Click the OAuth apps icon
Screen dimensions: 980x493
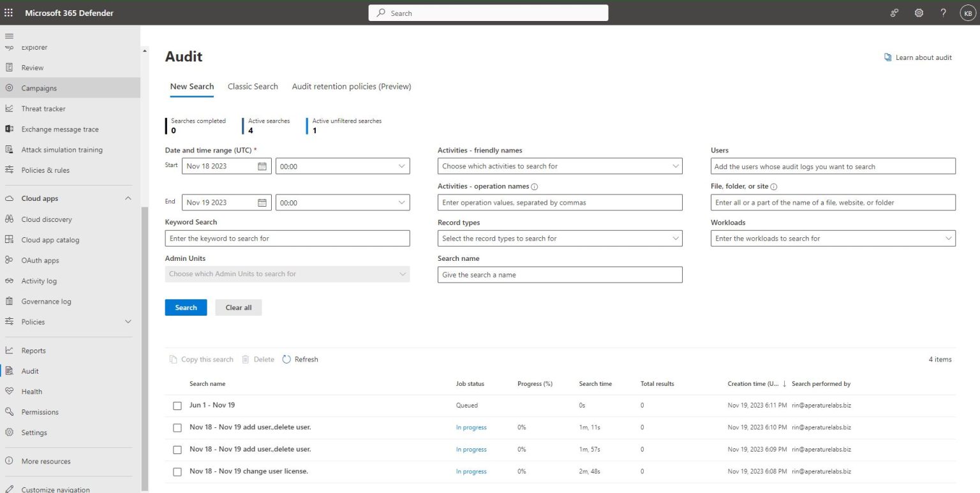pyautogui.click(x=9, y=260)
